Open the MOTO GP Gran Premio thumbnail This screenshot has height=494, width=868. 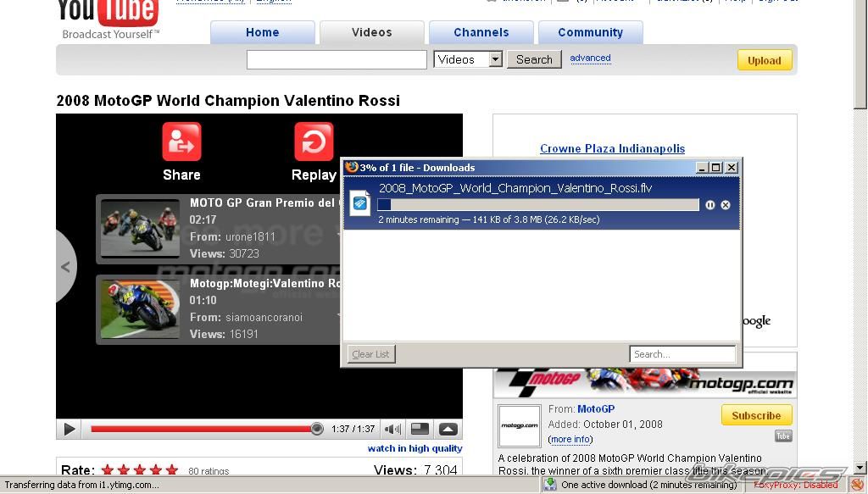pos(140,229)
